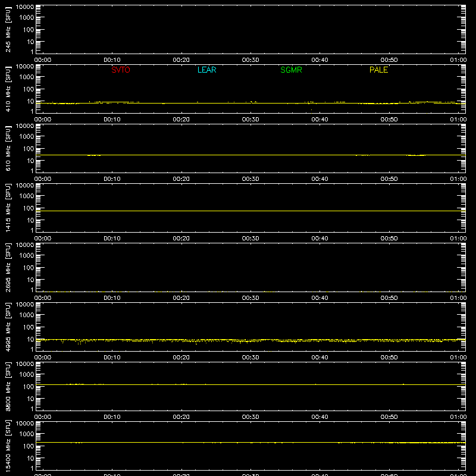Viewport: 476px width, 476px height.
Task: Click the 00:20 time label below the 410 MHz panel
Action: (181, 120)
